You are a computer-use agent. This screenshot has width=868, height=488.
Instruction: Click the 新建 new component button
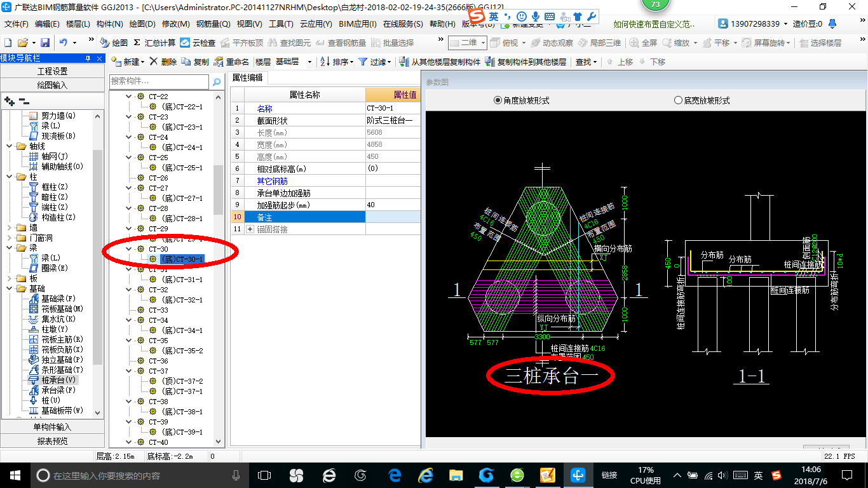[128, 62]
